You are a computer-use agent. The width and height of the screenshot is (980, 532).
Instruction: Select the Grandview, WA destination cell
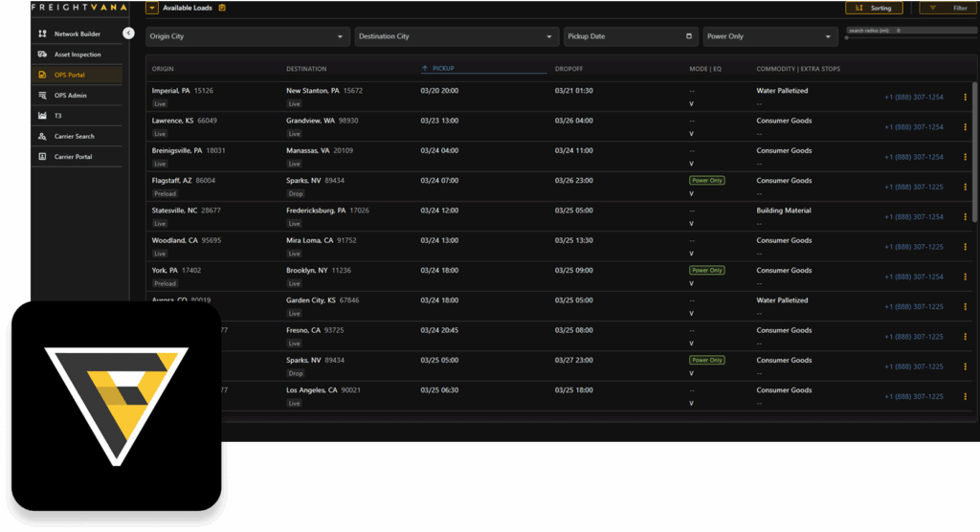(x=322, y=121)
